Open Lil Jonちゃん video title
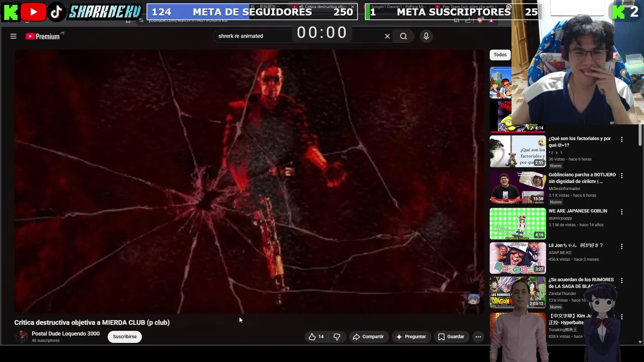This screenshot has width=644, height=362. [x=576, y=246]
